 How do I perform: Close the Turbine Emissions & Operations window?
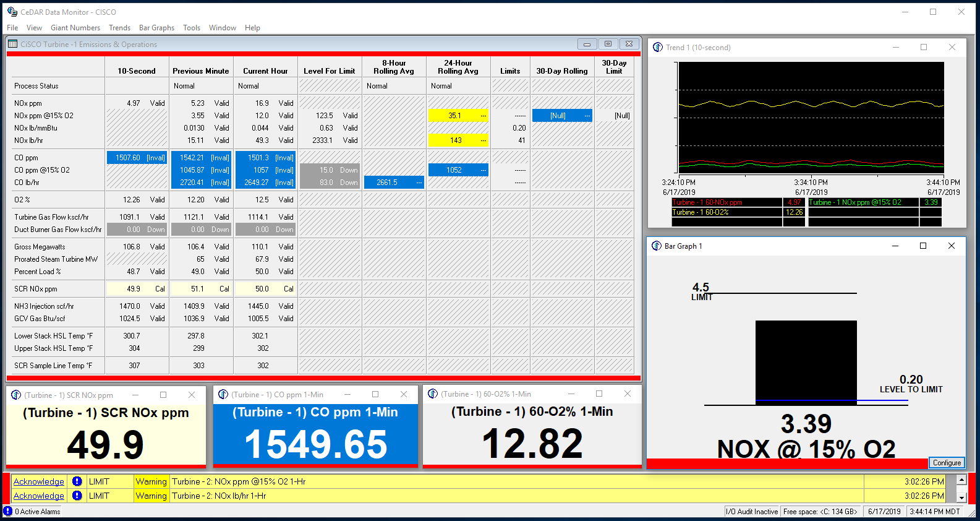[629, 44]
